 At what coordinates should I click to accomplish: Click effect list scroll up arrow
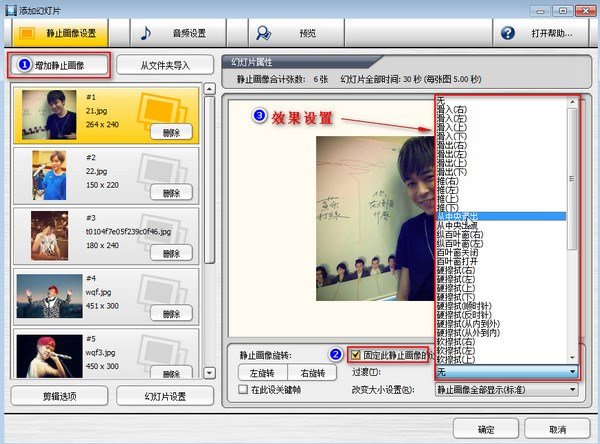click(x=572, y=102)
